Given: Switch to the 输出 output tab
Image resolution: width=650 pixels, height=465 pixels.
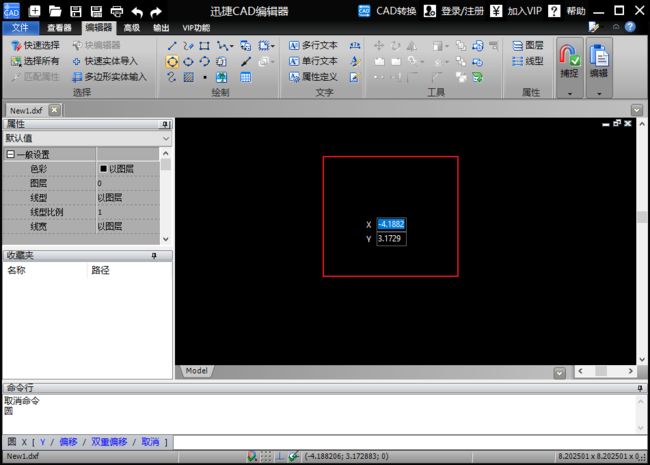Looking at the screenshot, I should [x=161, y=28].
